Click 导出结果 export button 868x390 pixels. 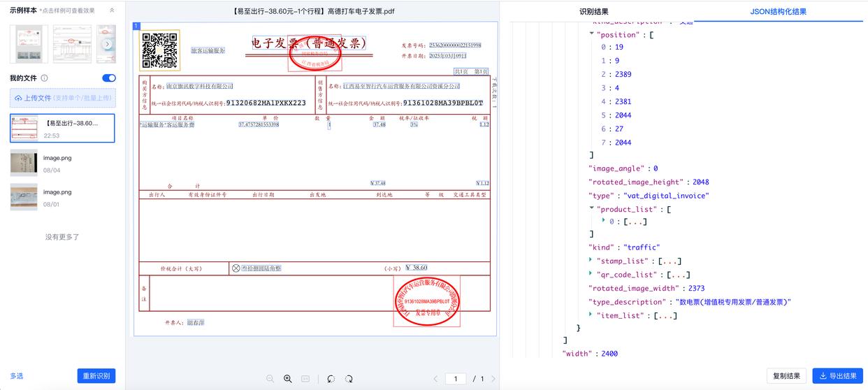(837, 376)
